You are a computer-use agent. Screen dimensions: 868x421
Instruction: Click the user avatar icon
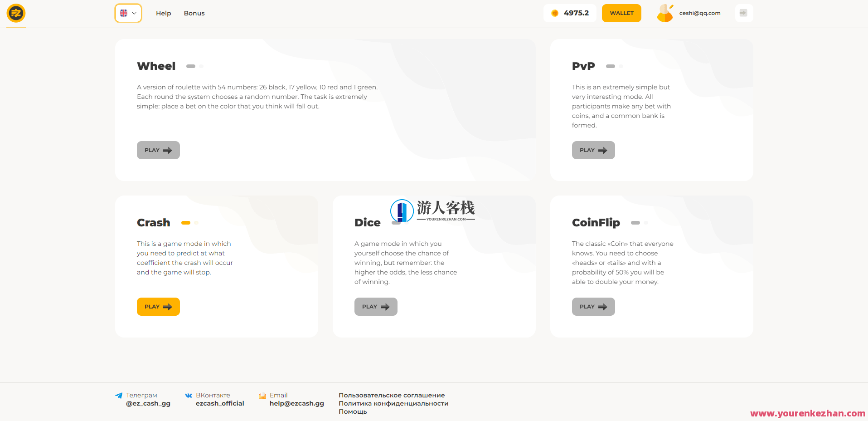665,13
